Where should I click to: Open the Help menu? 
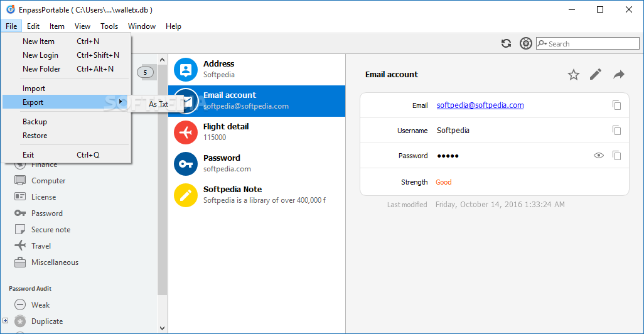173,26
